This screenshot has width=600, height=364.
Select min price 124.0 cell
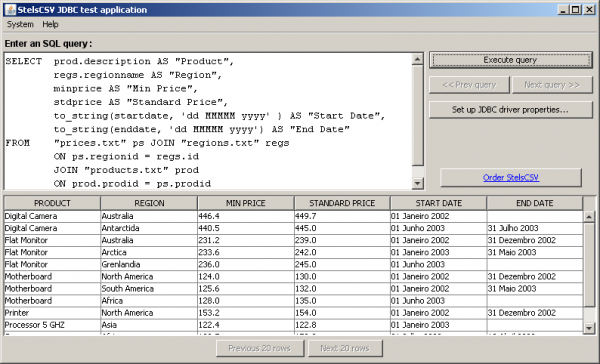pyautogui.click(x=246, y=277)
